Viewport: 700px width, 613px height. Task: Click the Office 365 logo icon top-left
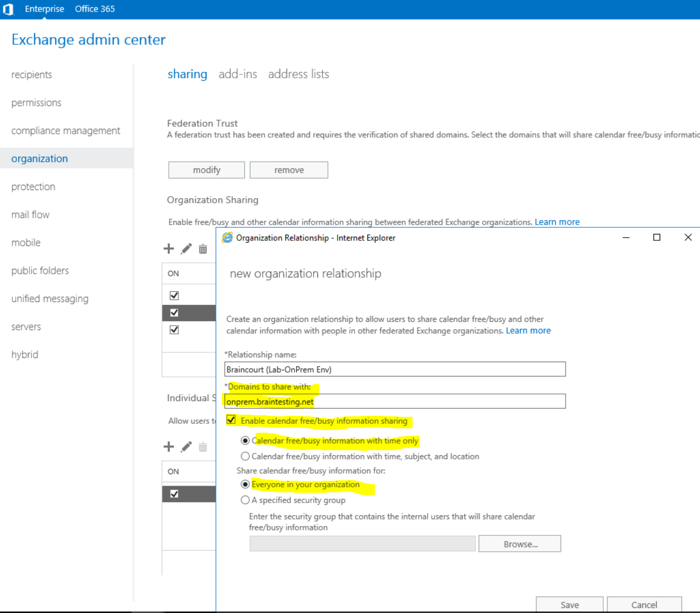[9, 9]
